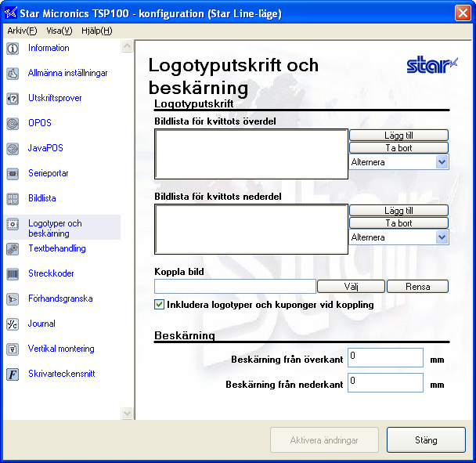Screen dimensions: 476x463
Task: Click the Streckkoder barcode icon
Action: 13,273
